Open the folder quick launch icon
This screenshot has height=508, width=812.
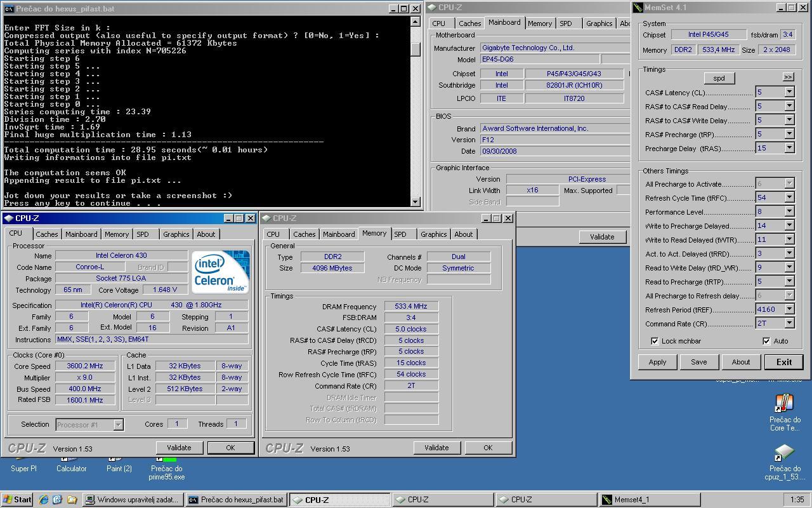pyautogui.click(x=72, y=500)
